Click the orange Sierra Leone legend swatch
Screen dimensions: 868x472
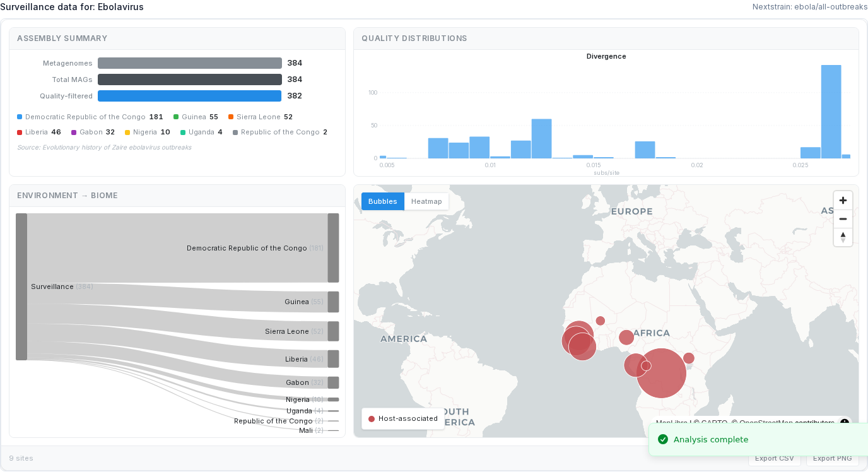pos(231,117)
